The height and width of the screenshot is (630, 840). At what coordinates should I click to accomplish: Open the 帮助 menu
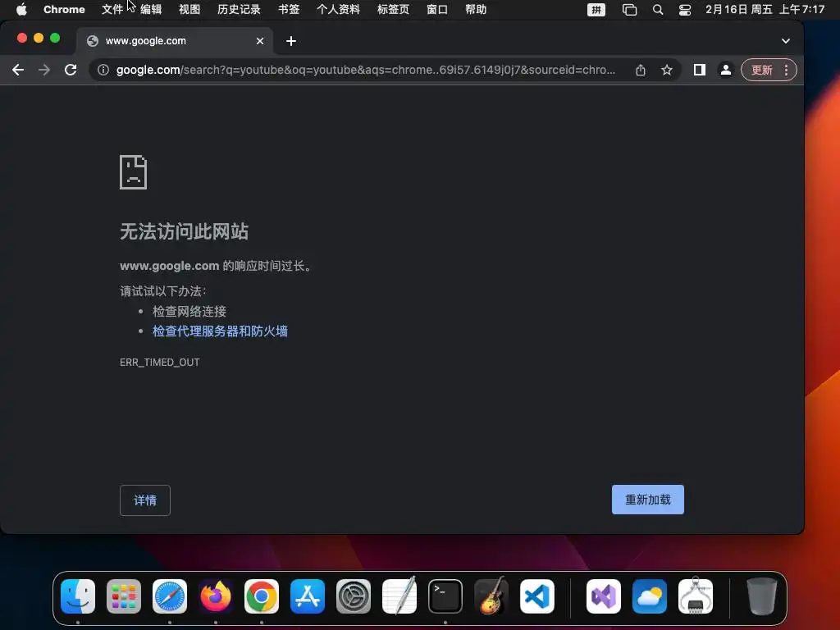(x=476, y=10)
